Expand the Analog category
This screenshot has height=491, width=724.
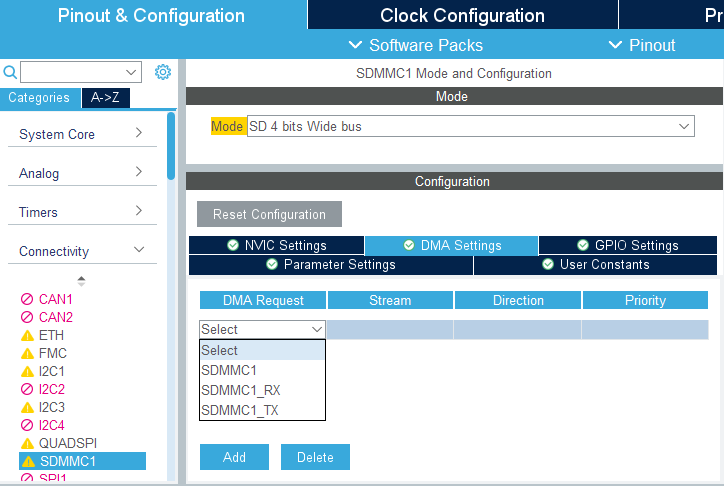point(139,172)
